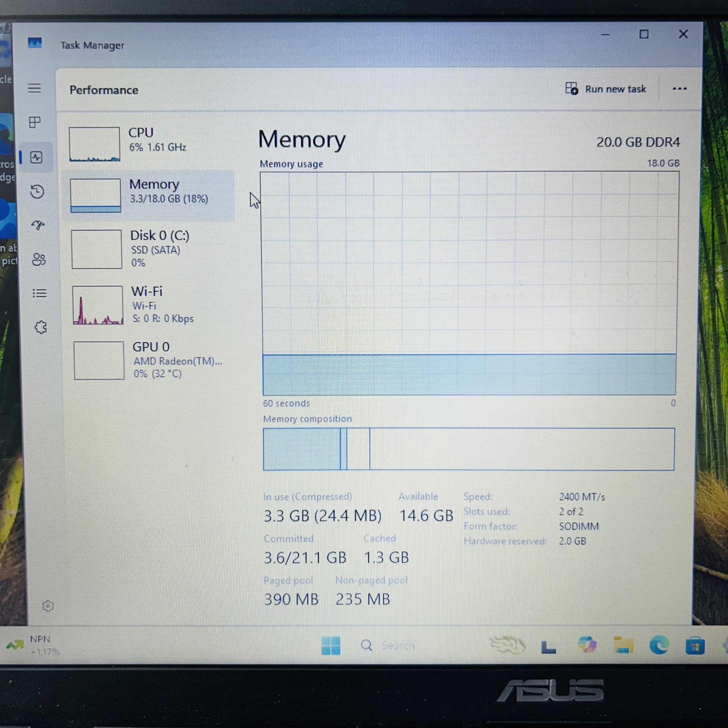Click the CPU mini graph thumbnail
Viewport: 728px width, 728px height.
pos(94,144)
